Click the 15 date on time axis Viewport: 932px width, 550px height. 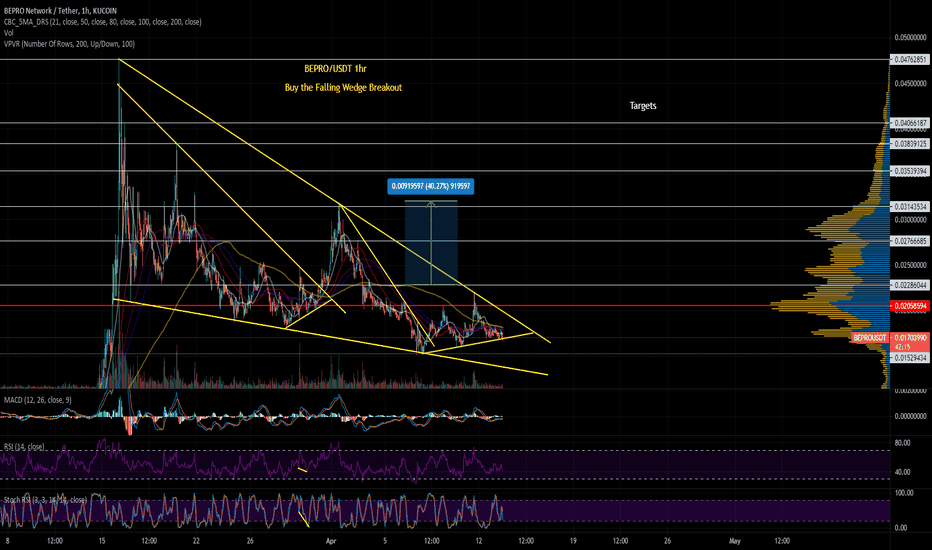click(x=102, y=541)
